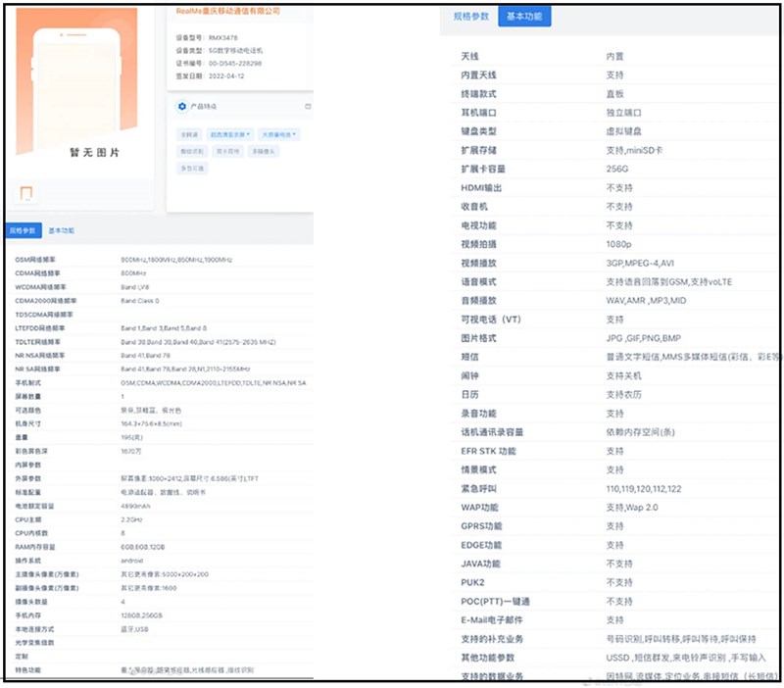The height and width of the screenshot is (688, 784).
Task: Select phone storage value 128GB,256GB
Action: click(141, 615)
